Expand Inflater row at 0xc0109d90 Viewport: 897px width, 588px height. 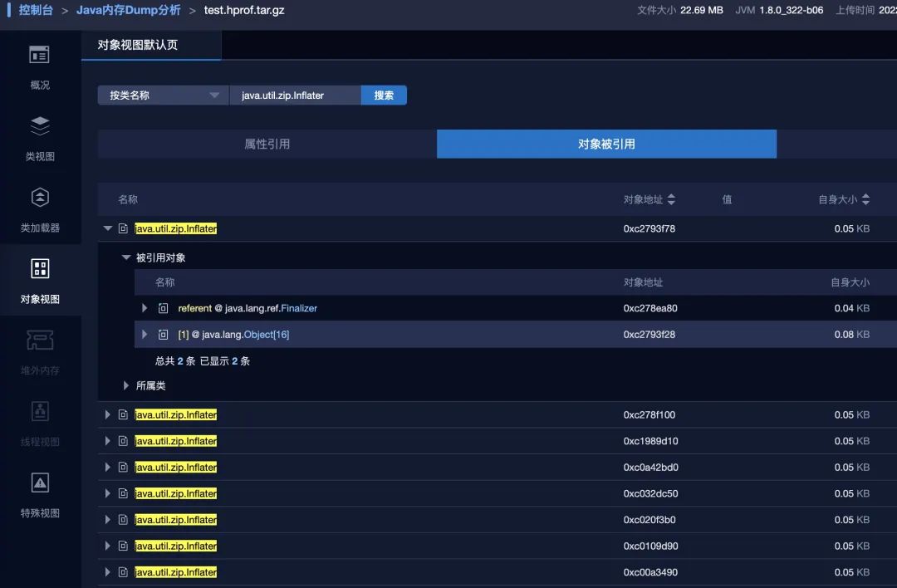[x=107, y=546]
